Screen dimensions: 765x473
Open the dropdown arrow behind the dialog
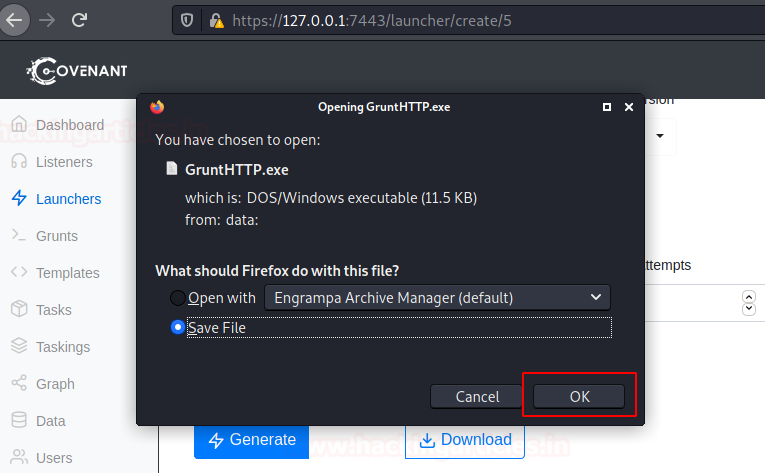click(660, 136)
